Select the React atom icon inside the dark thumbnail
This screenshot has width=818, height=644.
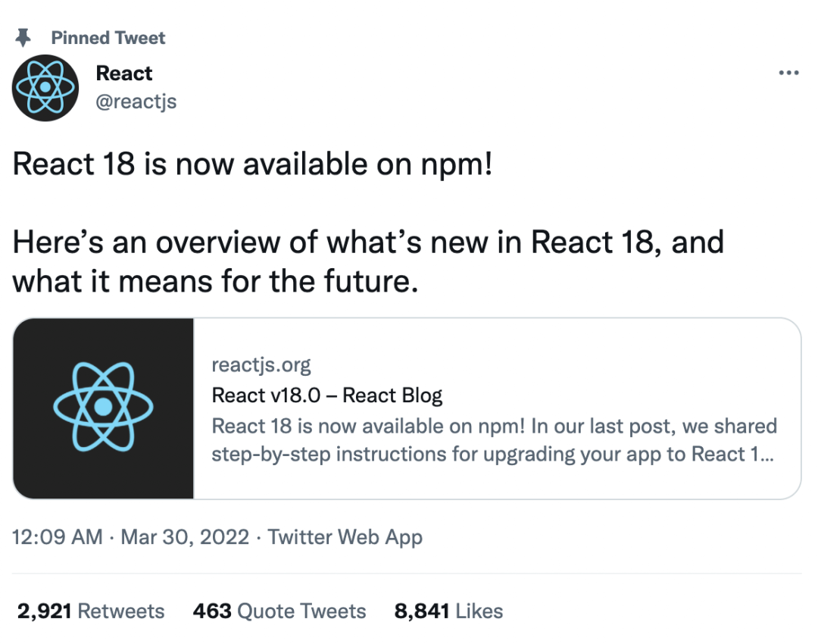(102, 408)
